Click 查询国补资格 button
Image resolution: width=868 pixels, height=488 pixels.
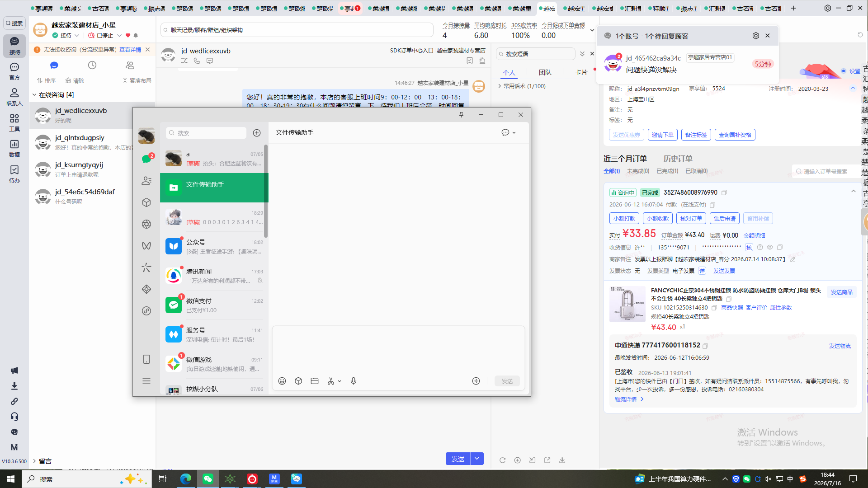(735, 135)
